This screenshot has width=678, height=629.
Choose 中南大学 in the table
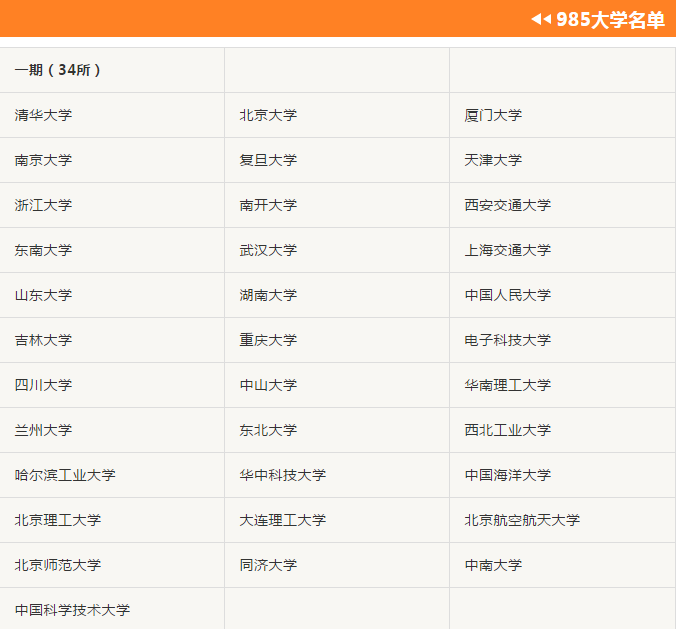(493, 565)
